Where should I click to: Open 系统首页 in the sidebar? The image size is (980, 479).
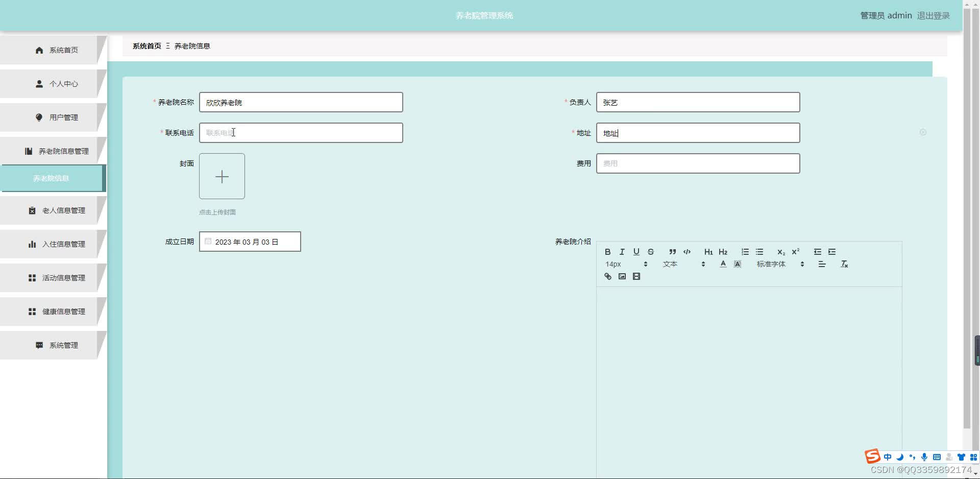pos(53,50)
